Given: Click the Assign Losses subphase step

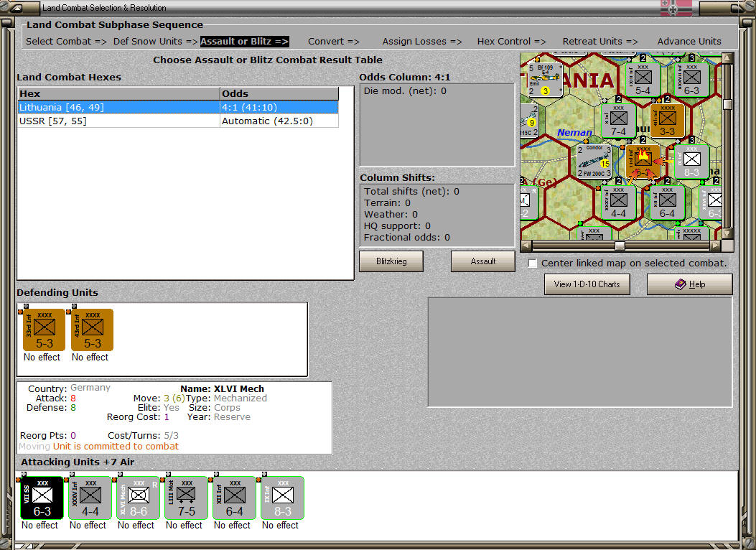Looking at the screenshot, I should 422,42.
